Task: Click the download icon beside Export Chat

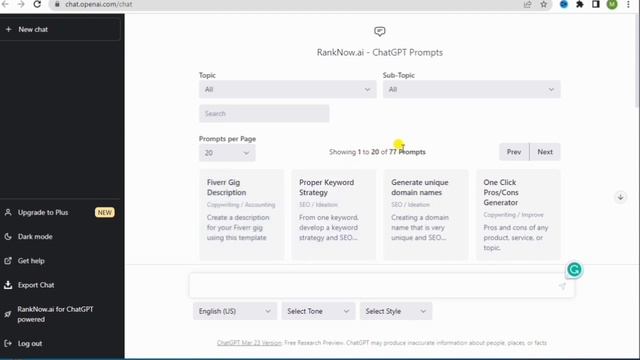Action: (8, 285)
